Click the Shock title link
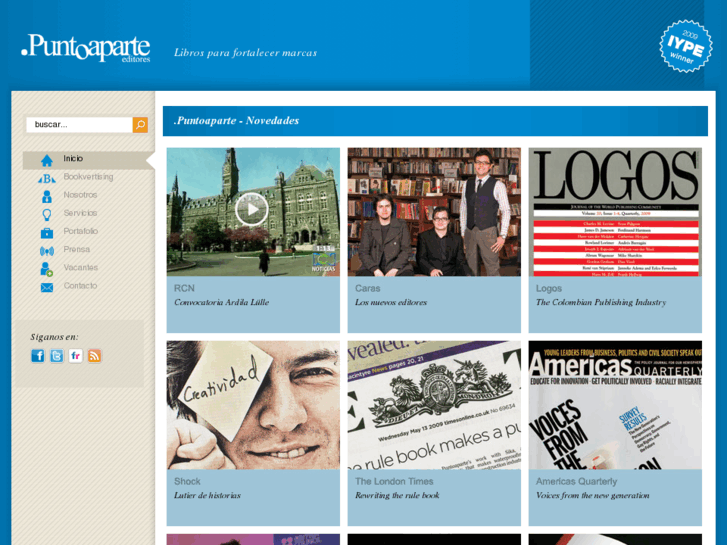Viewport: 727px width, 545px height. 187,481
